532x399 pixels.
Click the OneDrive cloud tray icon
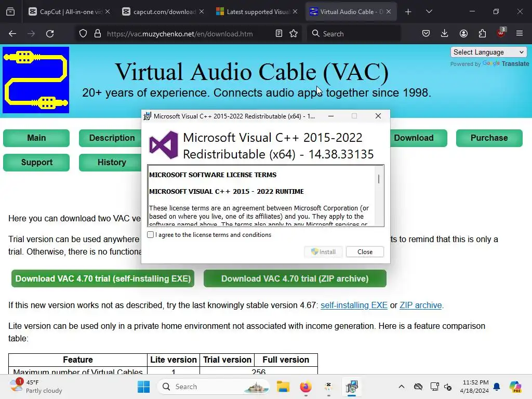pos(418,387)
